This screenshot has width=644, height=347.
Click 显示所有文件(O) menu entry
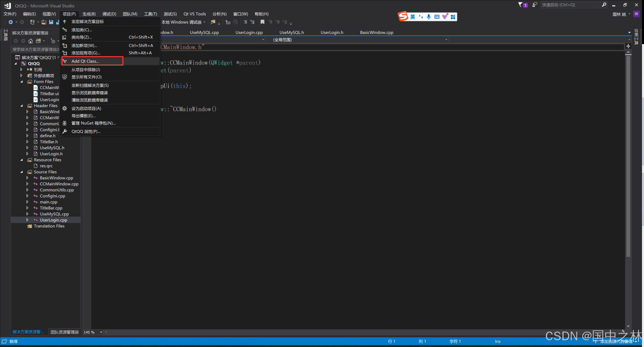click(110, 77)
